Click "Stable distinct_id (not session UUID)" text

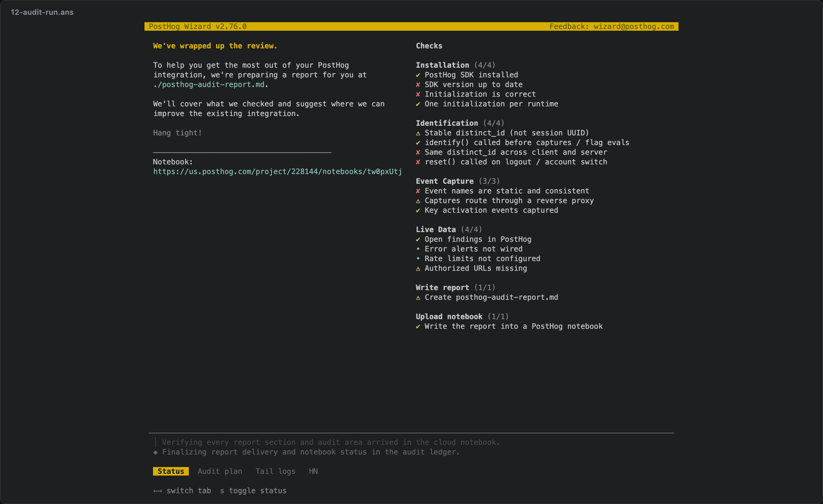pos(507,133)
